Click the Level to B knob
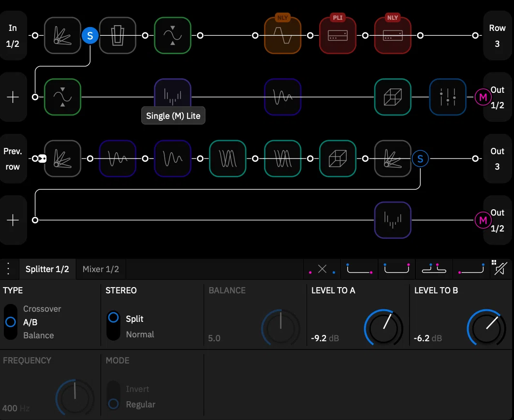514x420 pixels. point(486,328)
